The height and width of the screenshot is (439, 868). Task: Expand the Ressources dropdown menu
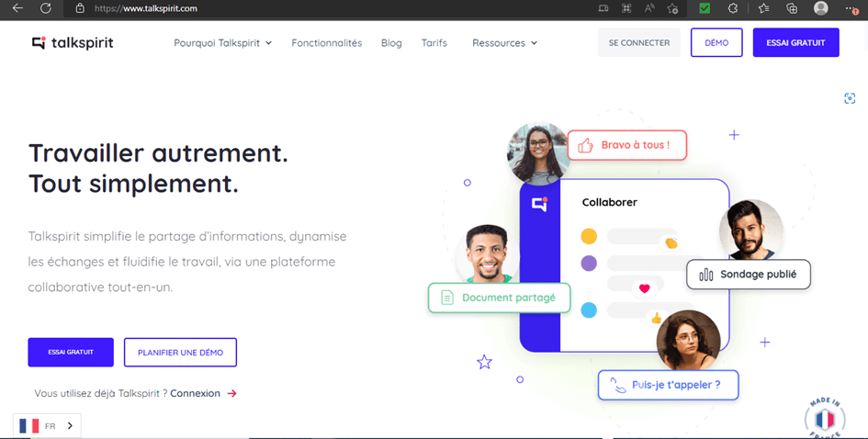504,43
